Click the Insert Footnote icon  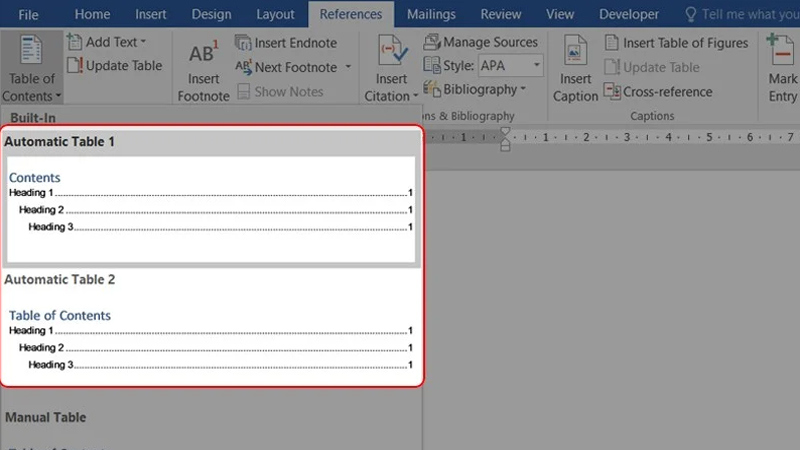click(x=203, y=54)
